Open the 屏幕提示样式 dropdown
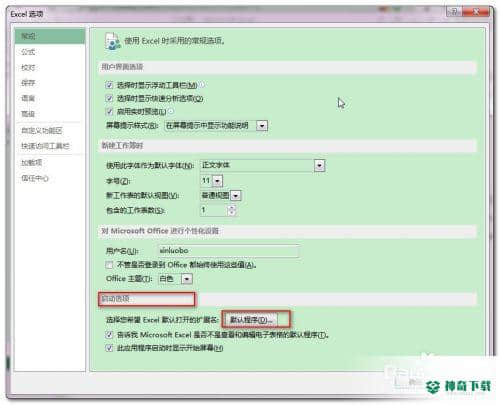Viewport: 500px width, 405px height. (262, 126)
